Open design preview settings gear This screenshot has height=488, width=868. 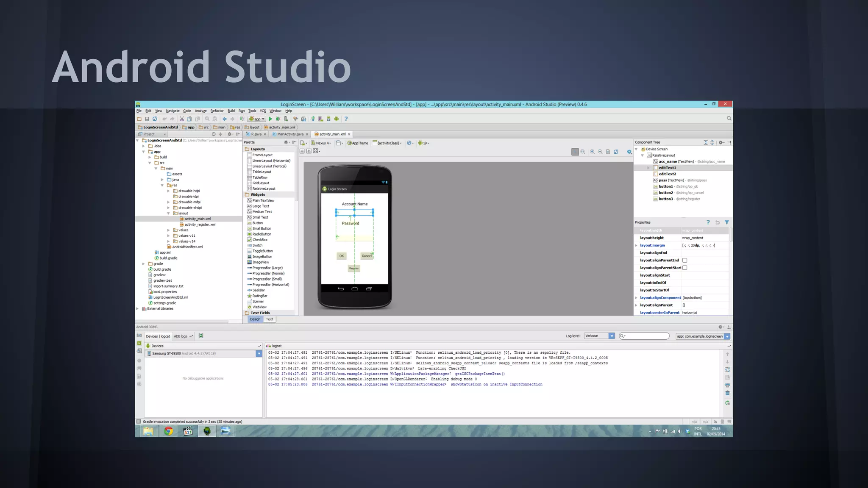click(x=629, y=152)
